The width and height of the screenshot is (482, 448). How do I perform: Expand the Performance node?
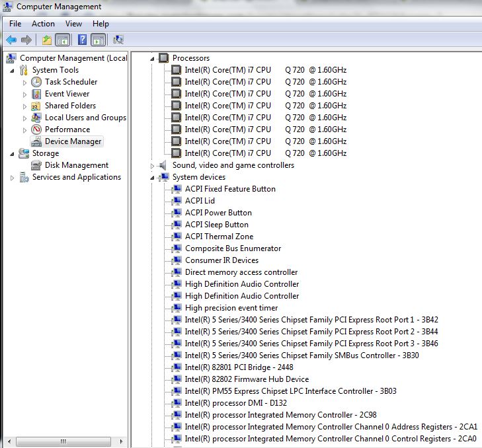25,130
